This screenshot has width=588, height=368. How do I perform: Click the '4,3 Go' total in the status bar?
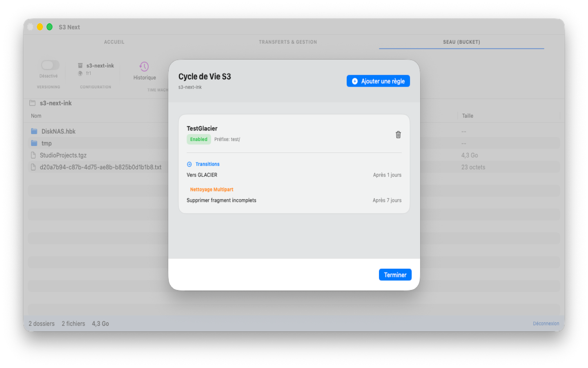100,323
